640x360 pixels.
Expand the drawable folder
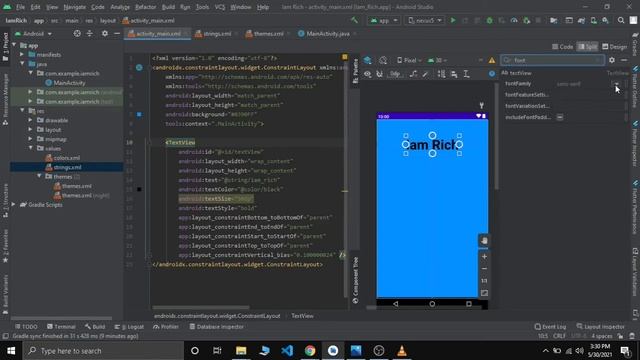coord(31,120)
